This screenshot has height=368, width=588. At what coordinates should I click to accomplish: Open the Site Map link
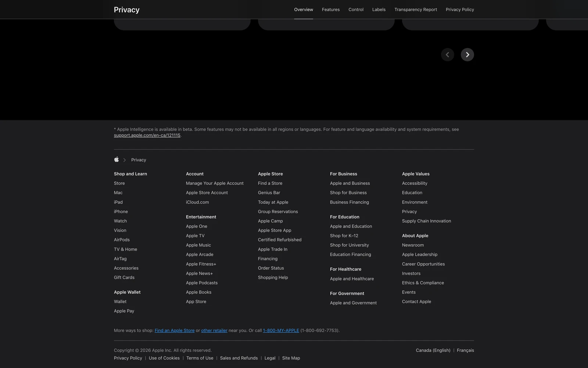[291, 358]
